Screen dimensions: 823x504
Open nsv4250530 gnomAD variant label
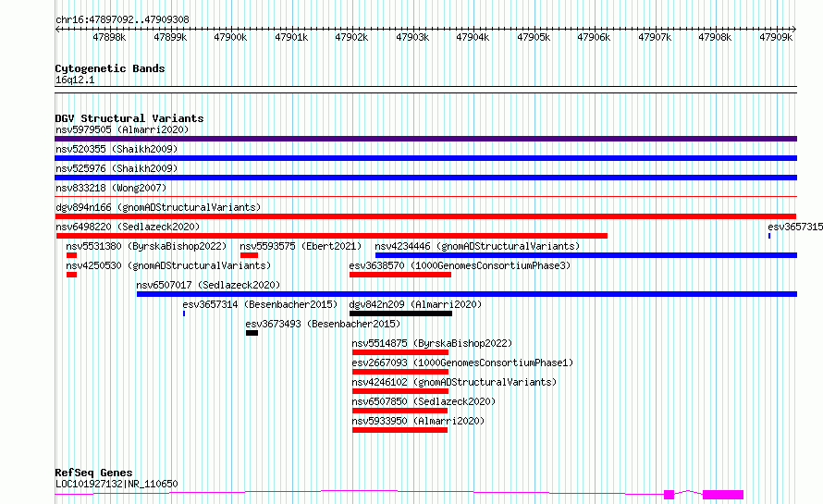(x=168, y=265)
